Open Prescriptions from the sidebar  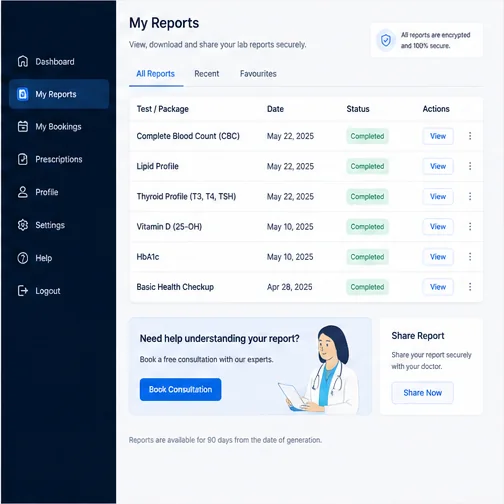point(59,159)
